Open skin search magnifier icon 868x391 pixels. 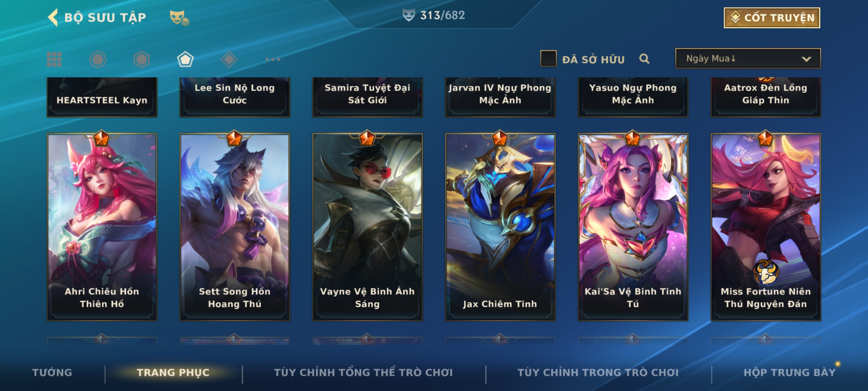tap(644, 59)
